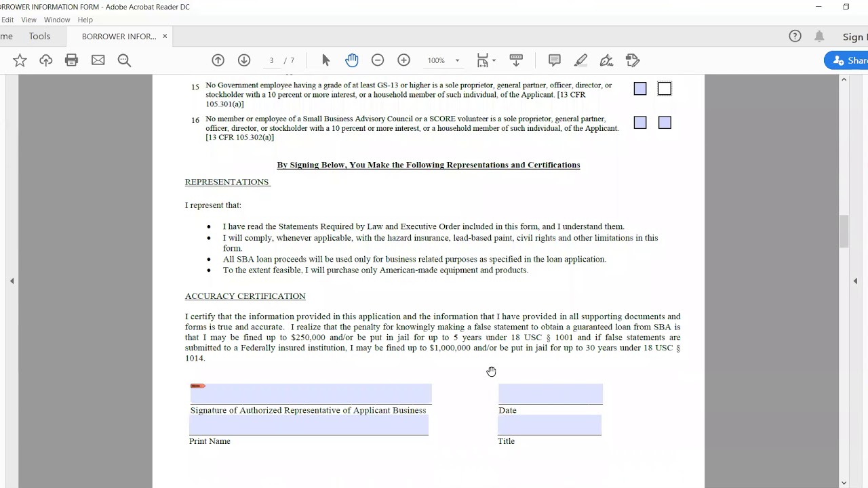Click the Signature of Authorized Representative field

(311, 394)
